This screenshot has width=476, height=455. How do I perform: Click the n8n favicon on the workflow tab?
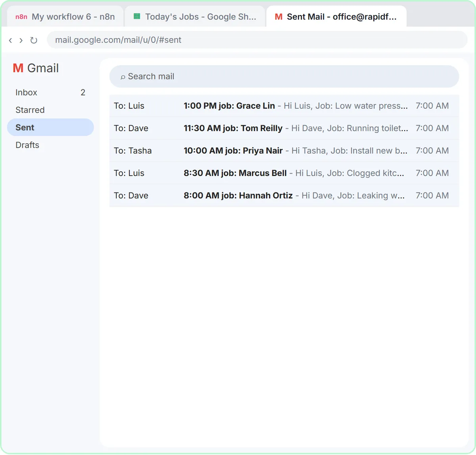(21, 17)
